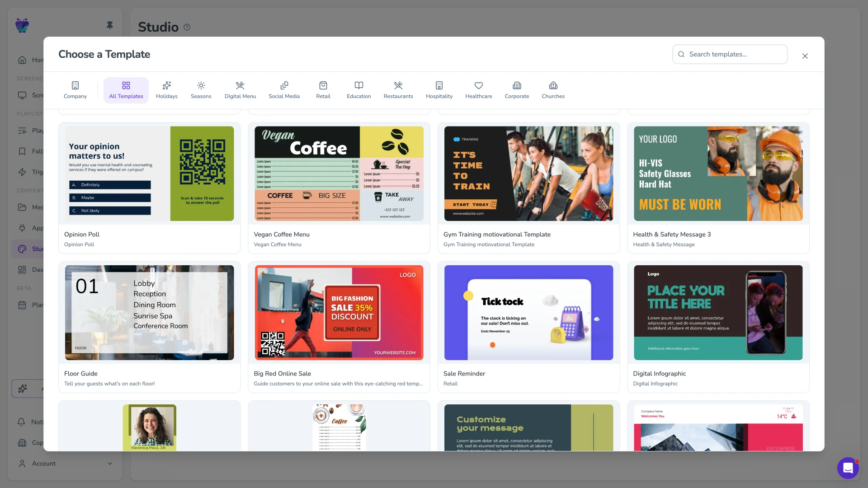
Task: Open Screens via the monitor icon
Action: (x=22, y=95)
